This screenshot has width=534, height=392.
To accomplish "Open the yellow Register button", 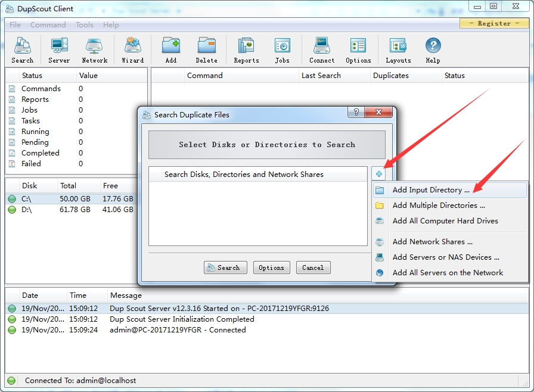I will coord(494,23).
